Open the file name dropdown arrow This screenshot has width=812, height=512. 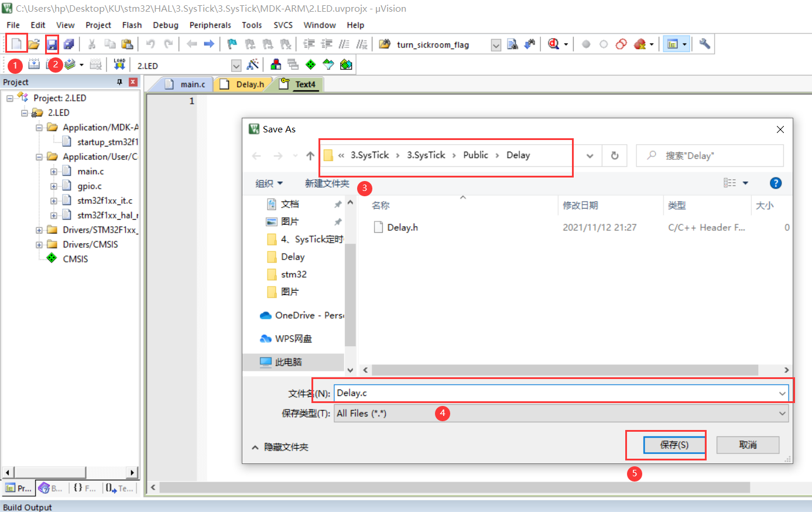point(782,393)
